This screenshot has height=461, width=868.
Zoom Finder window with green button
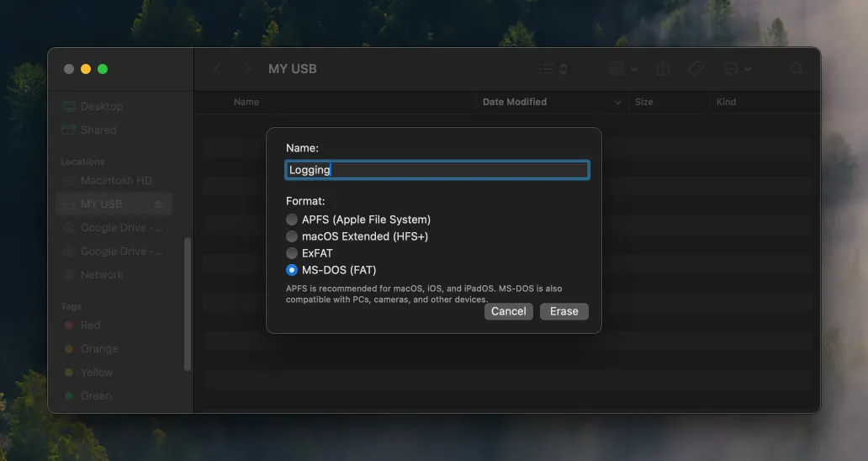coord(103,69)
